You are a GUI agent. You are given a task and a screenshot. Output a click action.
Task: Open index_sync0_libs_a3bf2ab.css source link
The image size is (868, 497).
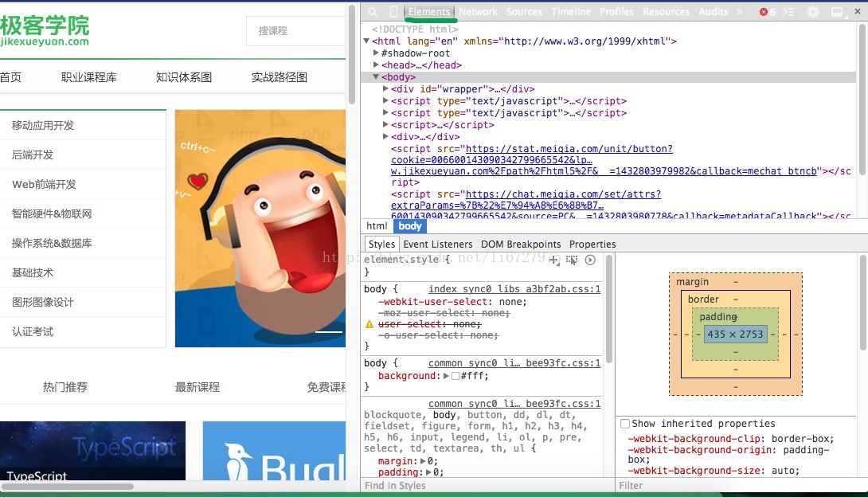514,289
